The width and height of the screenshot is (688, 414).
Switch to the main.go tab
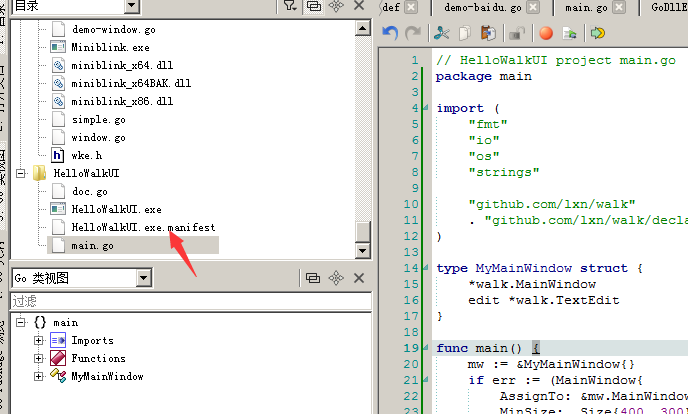(586, 7)
